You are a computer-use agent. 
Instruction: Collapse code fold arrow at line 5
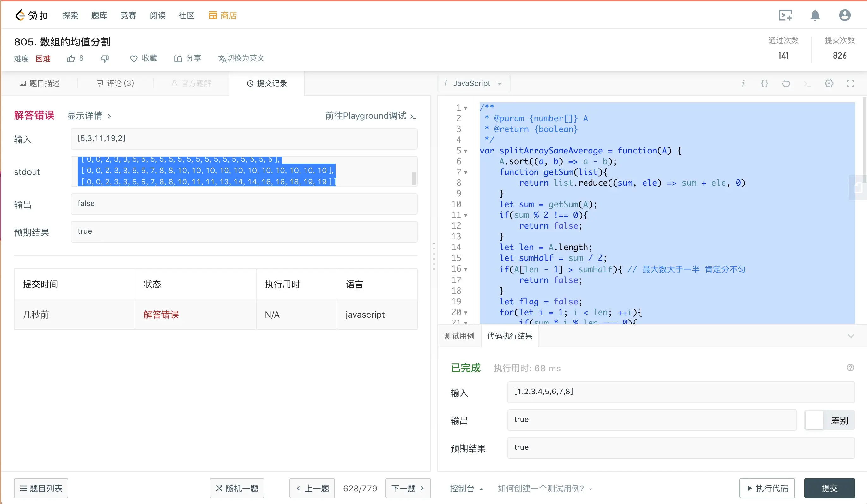[465, 151]
